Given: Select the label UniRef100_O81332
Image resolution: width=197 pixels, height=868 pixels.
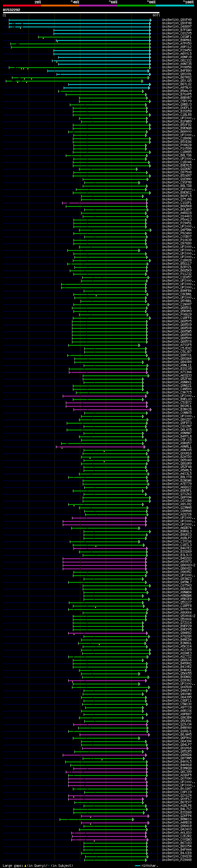Looking at the screenshot, I should click(x=177, y=61).
